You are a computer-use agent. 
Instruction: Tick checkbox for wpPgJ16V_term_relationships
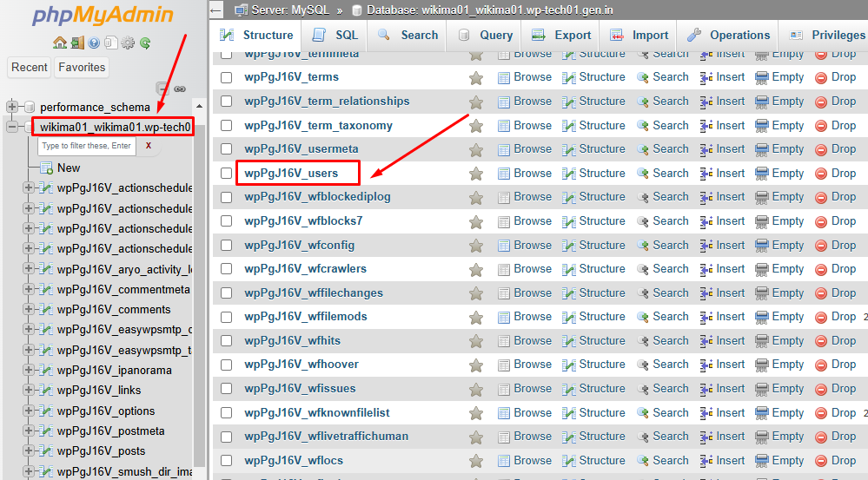tap(227, 102)
